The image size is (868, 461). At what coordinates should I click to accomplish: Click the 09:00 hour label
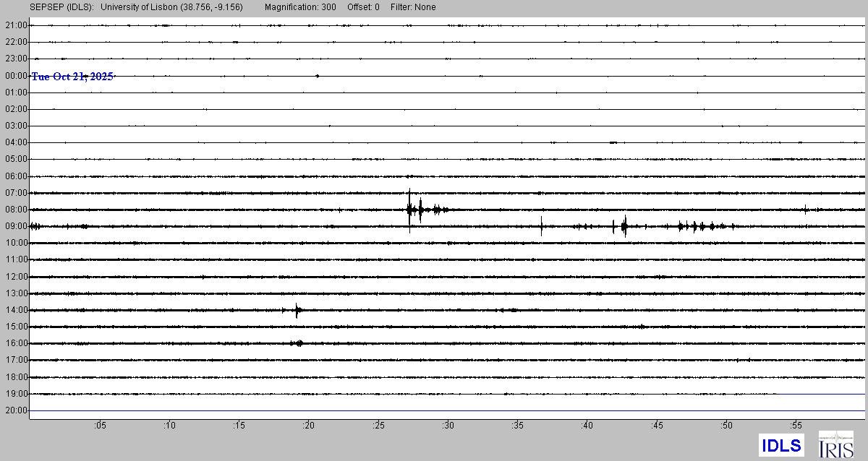[x=14, y=226]
